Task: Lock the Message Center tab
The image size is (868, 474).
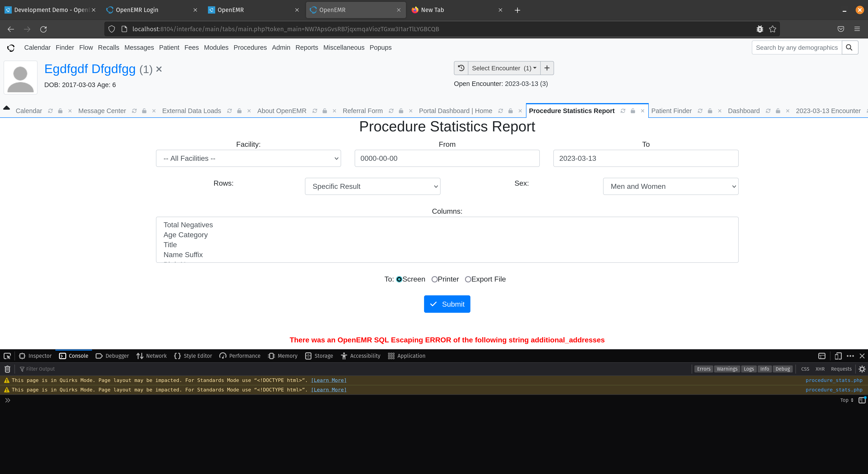Action: coord(144,111)
